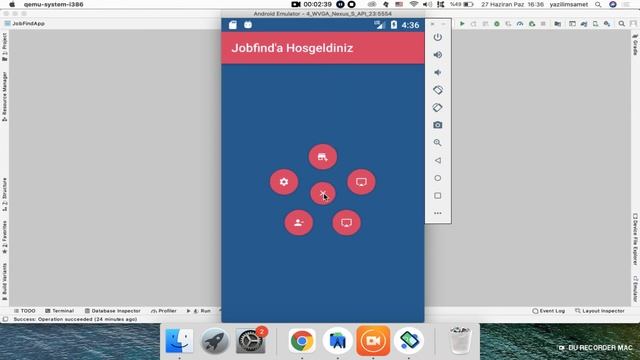Tap the shop search floating button
This screenshot has height=360, width=640.
322,157
